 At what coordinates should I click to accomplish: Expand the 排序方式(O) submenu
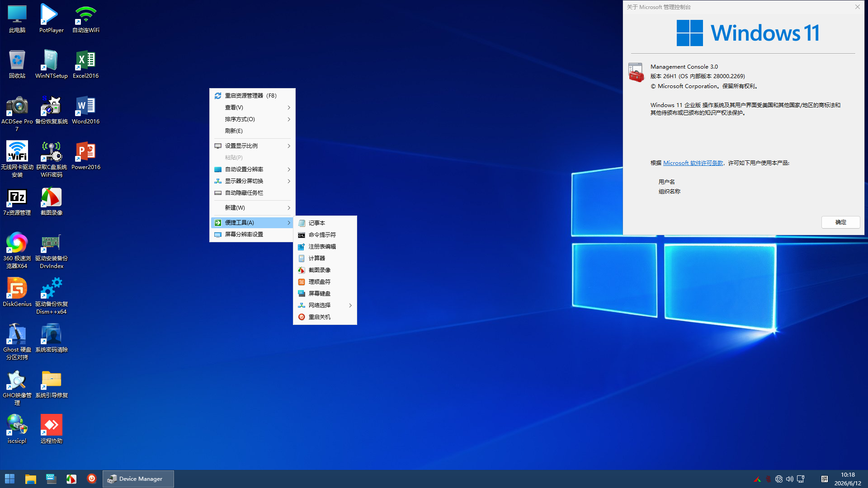pyautogui.click(x=252, y=119)
